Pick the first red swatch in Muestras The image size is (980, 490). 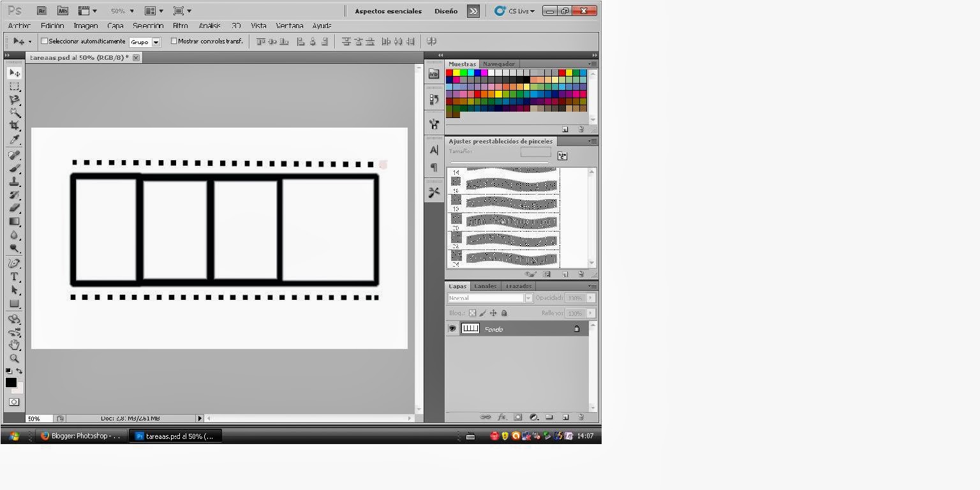click(449, 73)
